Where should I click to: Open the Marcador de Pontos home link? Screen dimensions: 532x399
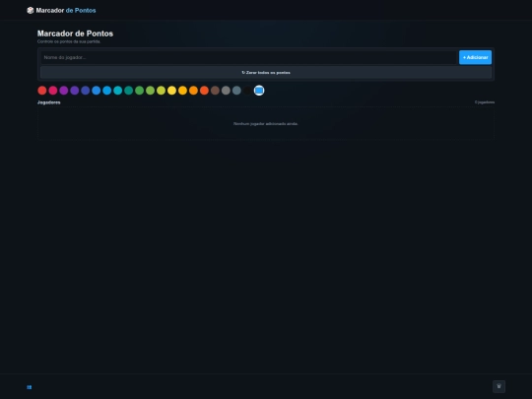(61, 11)
